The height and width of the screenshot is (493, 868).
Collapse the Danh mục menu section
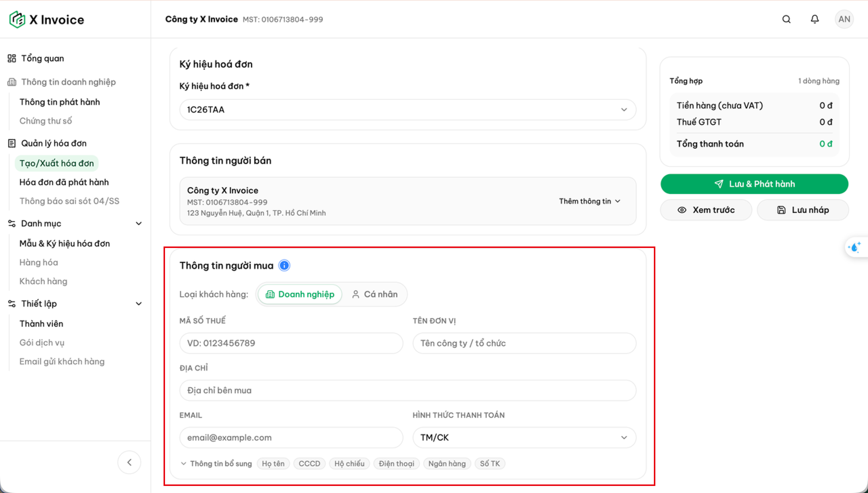138,223
